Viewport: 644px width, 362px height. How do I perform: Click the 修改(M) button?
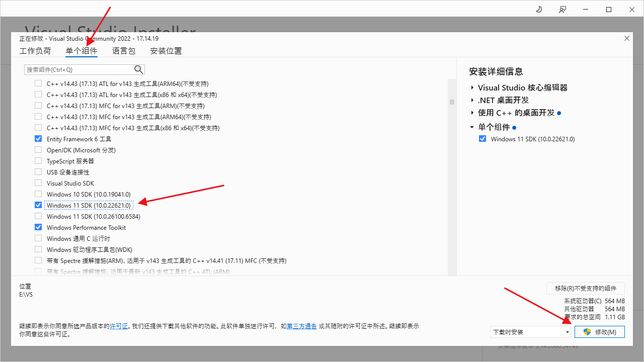pyautogui.click(x=599, y=332)
